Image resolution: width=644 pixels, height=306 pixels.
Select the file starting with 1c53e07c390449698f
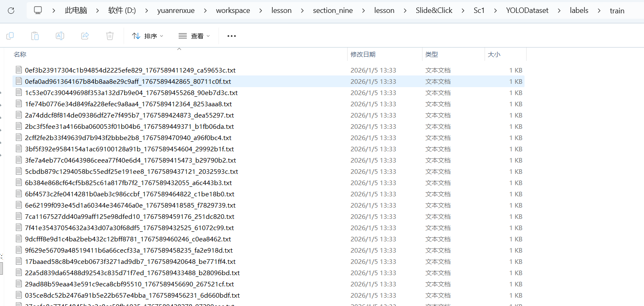point(131,93)
